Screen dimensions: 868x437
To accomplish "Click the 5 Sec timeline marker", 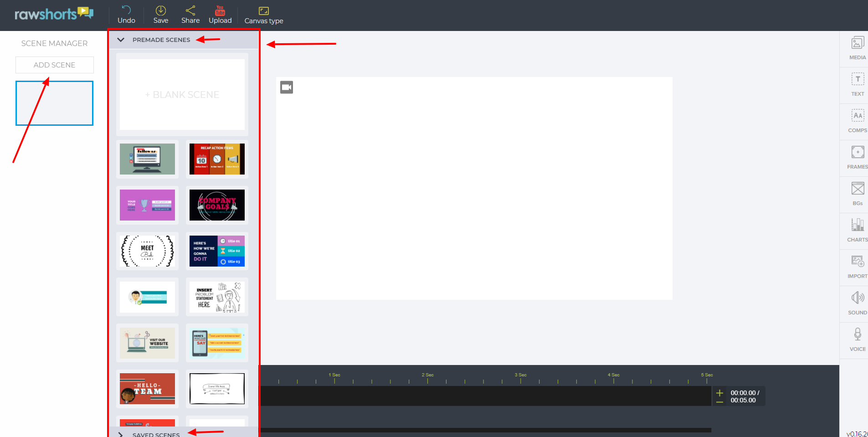I will pos(707,375).
